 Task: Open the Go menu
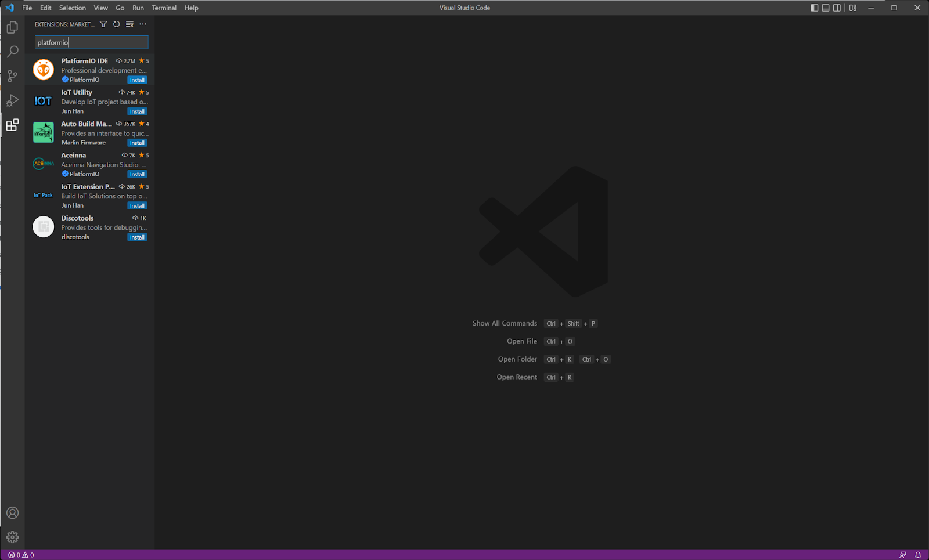[x=120, y=8]
